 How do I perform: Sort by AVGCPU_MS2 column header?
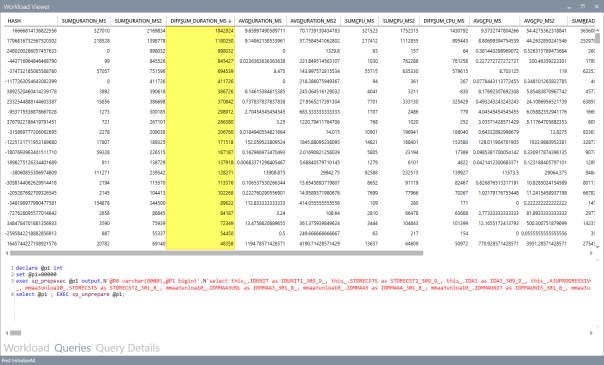[539, 21]
